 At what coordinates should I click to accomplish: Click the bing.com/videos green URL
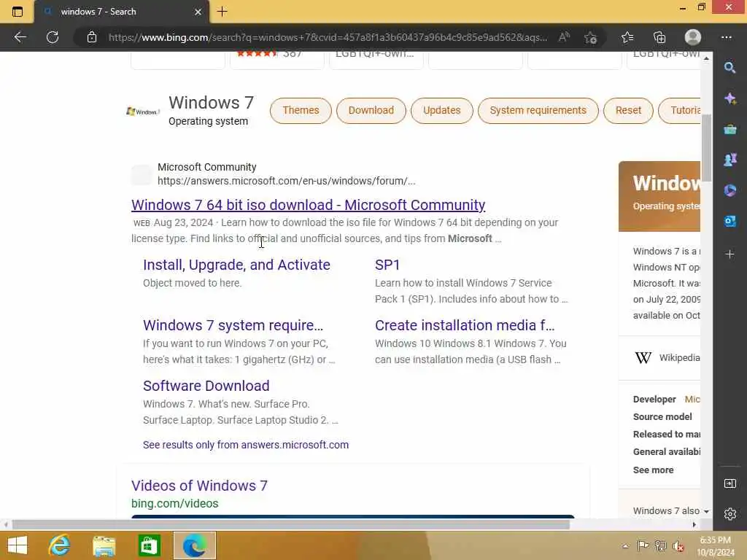[x=175, y=504]
